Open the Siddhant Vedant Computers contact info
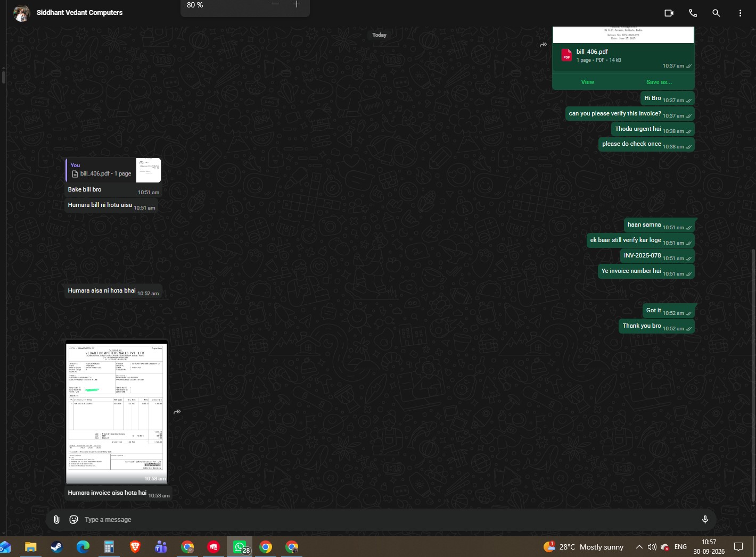 click(x=79, y=12)
